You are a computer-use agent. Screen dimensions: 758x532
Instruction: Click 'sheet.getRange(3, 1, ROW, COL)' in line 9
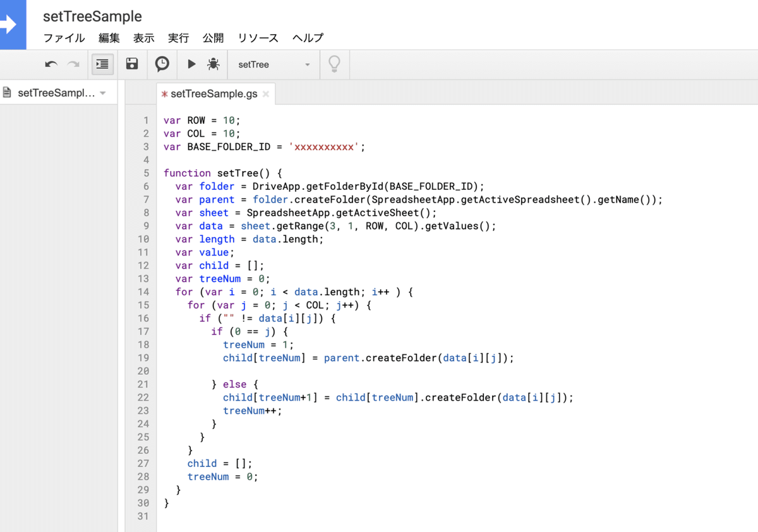coord(329,226)
